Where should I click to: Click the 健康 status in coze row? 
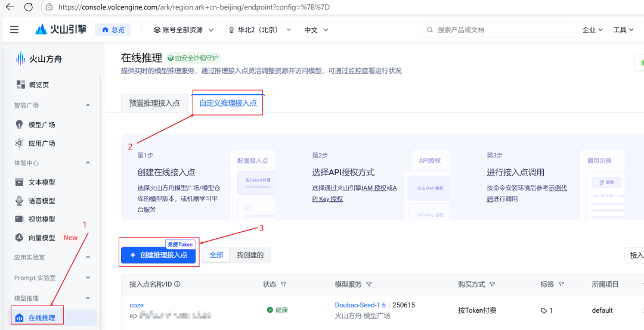tap(277, 310)
